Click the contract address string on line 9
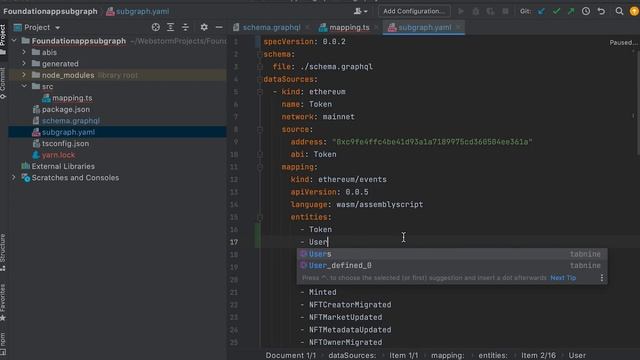 point(432,142)
